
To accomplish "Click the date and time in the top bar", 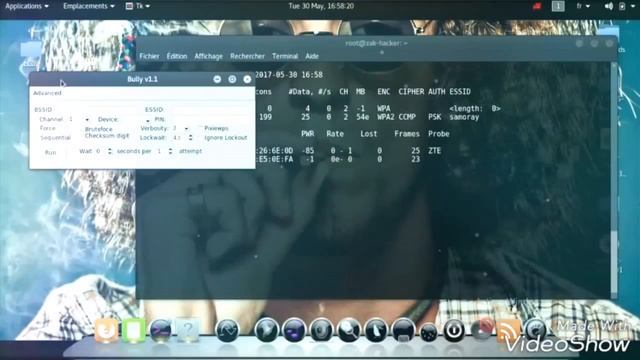I will [321, 6].
